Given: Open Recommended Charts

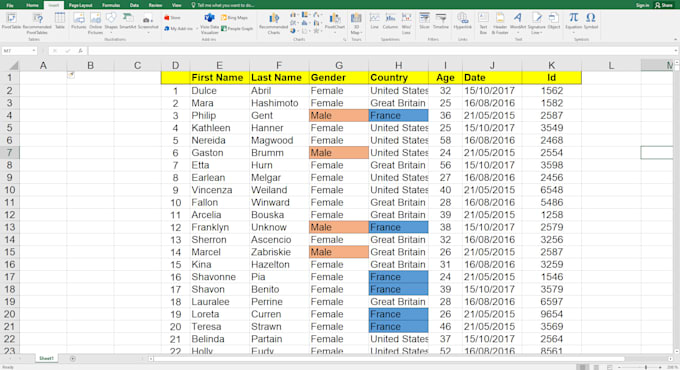Looking at the screenshot, I should click(x=274, y=23).
